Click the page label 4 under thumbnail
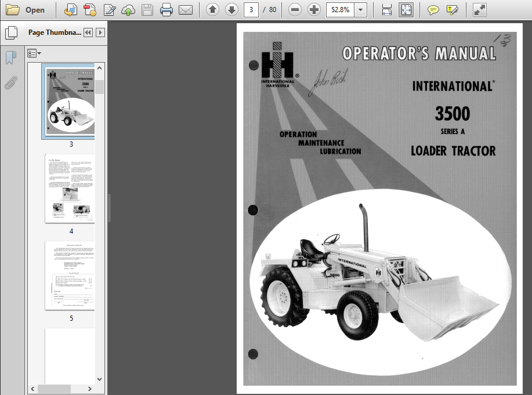The width and height of the screenshot is (532, 395). point(71,231)
